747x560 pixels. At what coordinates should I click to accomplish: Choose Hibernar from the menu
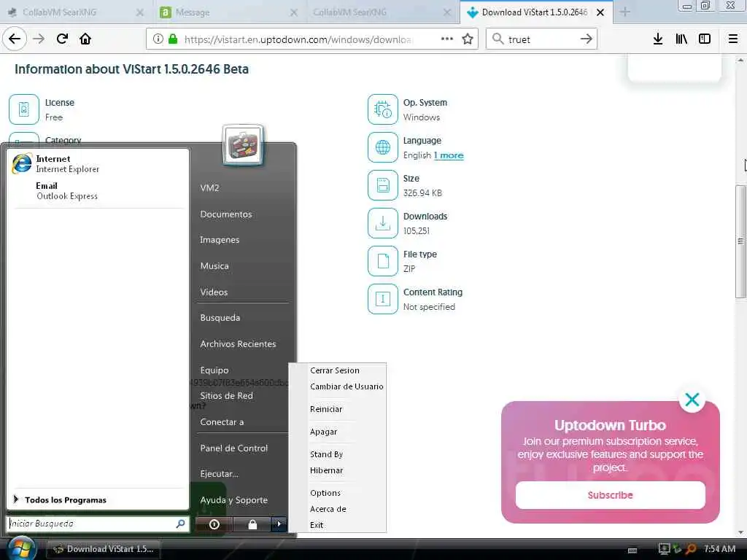326,470
